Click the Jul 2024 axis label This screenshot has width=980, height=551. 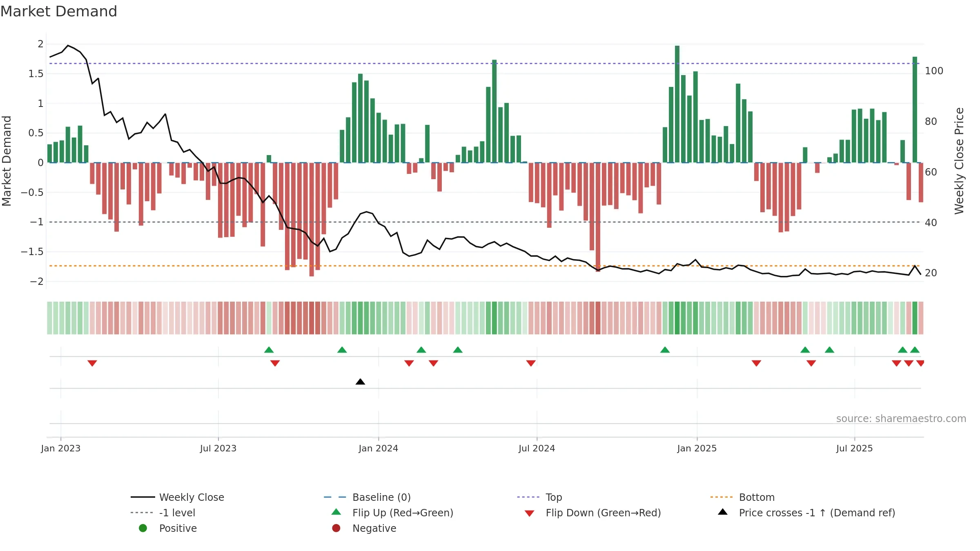537,449
